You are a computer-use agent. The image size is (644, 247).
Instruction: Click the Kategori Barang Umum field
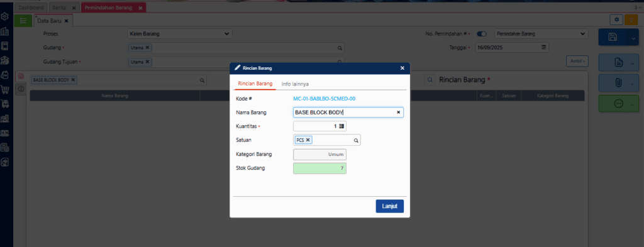pos(319,155)
